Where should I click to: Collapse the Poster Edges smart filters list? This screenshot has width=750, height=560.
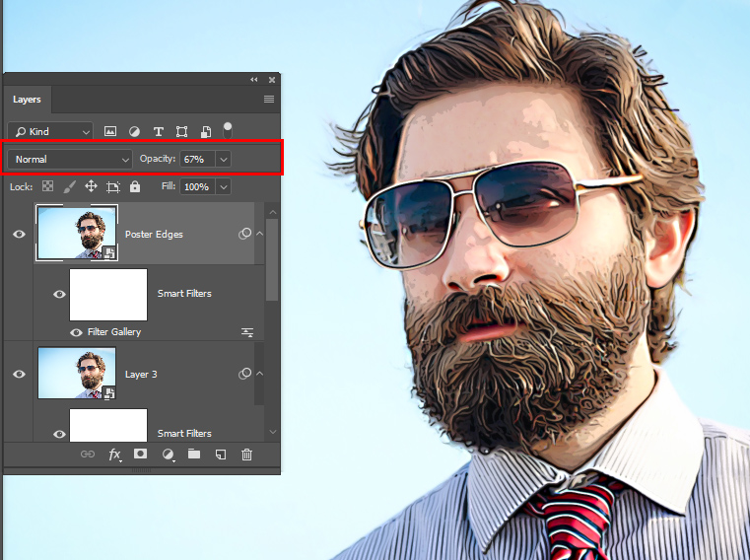(260, 234)
